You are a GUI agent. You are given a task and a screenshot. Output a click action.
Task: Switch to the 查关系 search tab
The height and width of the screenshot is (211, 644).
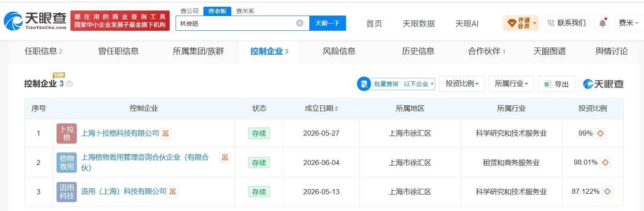coord(245,11)
